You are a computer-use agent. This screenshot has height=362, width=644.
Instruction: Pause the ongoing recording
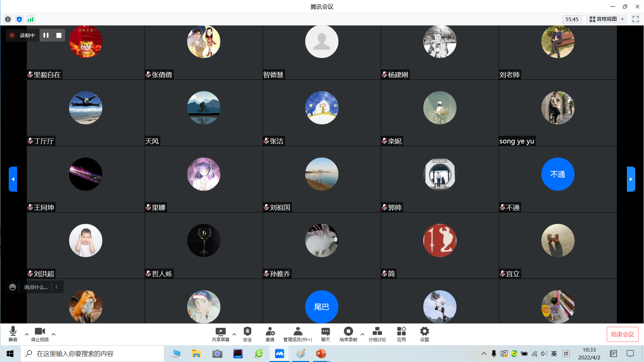46,35
